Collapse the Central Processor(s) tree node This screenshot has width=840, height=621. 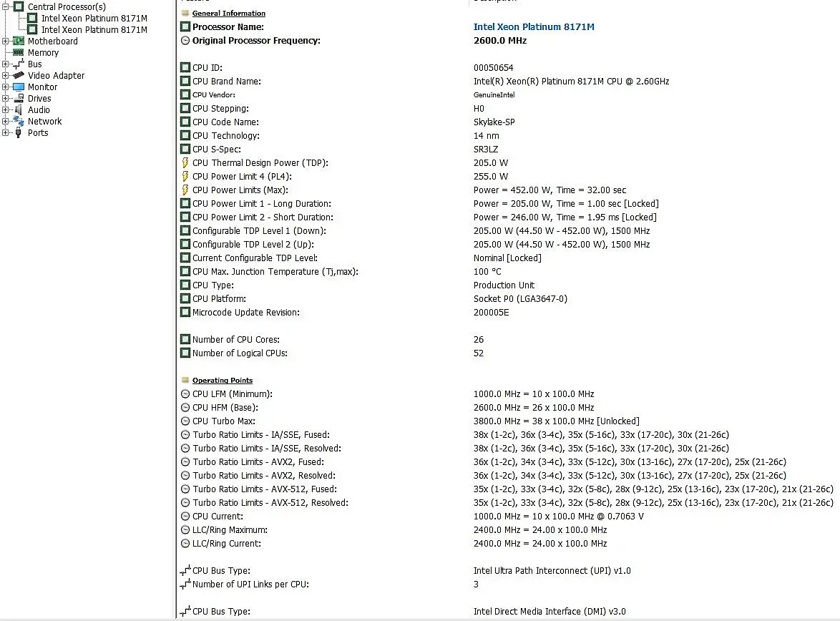[x=5, y=6]
